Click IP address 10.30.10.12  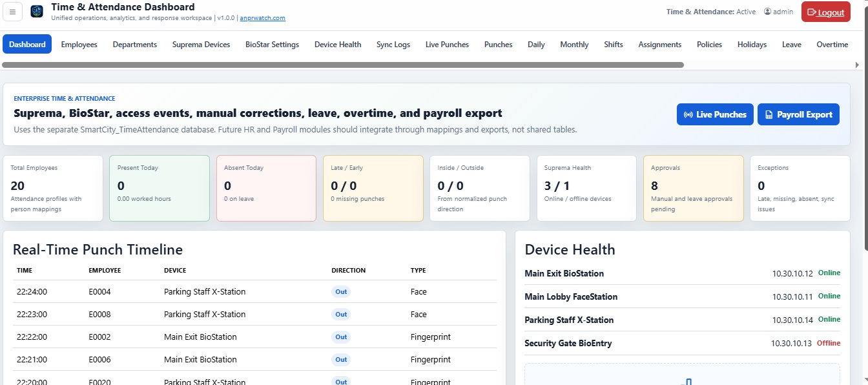click(792, 273)
